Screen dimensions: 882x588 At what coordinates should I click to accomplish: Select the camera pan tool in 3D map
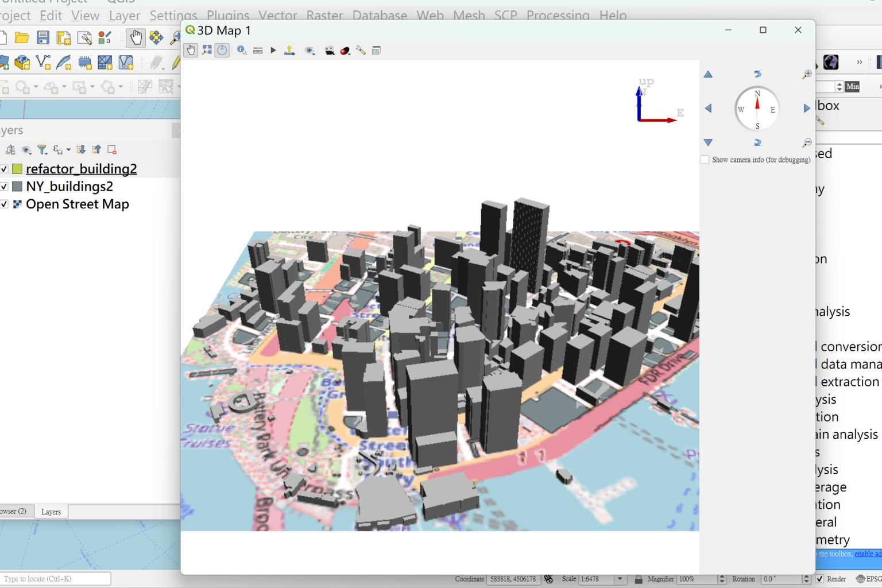click(190, 50)
